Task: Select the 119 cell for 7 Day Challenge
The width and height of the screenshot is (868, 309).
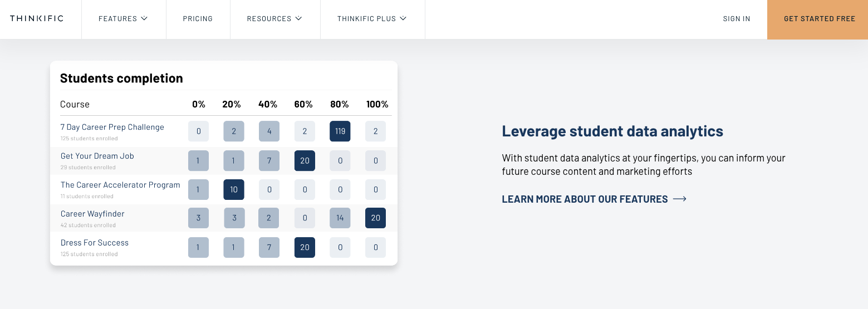Action: [x=340, y=131]
